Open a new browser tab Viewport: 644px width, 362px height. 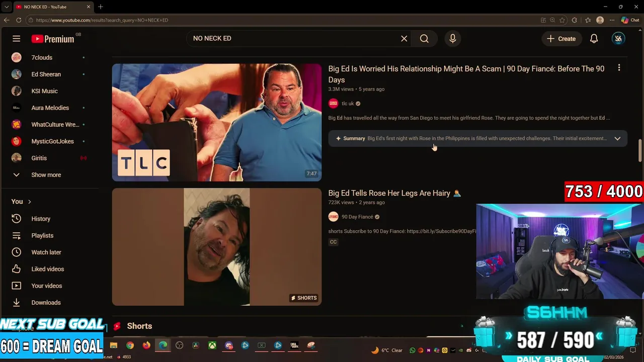click(x=101, y=7)
